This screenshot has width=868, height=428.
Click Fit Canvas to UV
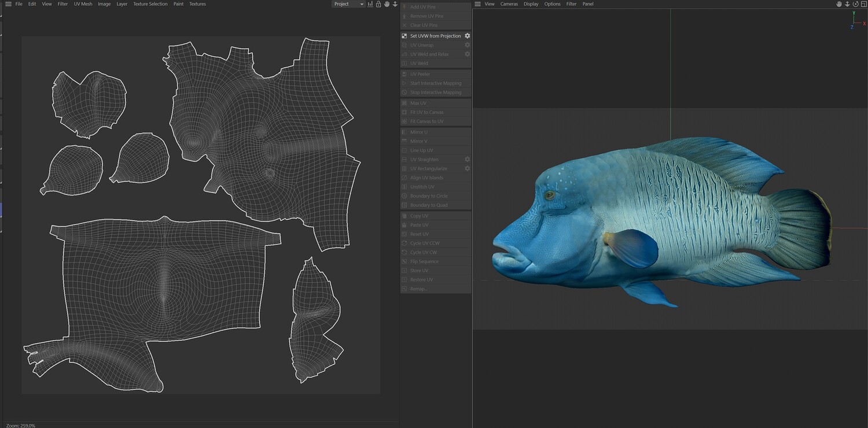pos(436,121)
